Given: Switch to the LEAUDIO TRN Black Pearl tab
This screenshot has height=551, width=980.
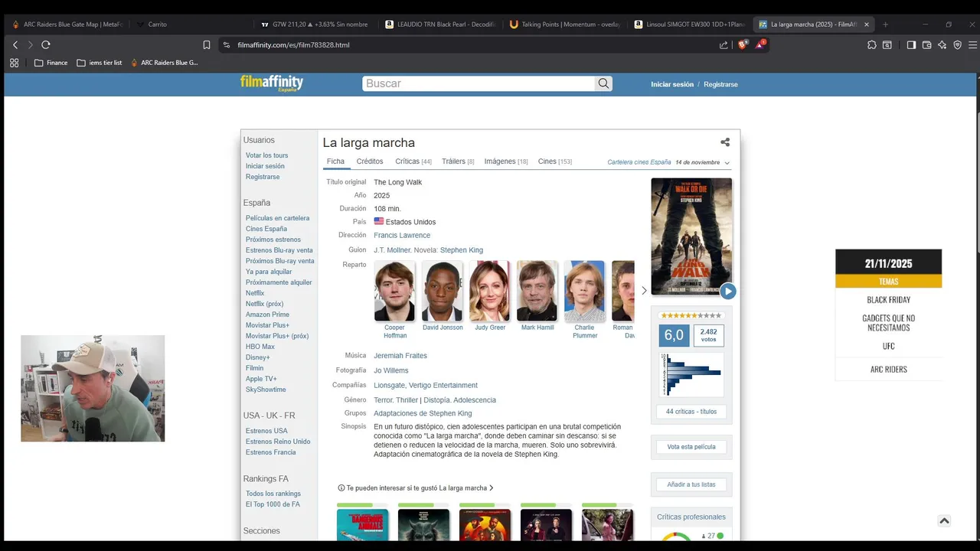Looking at the screenshot, I should click(x=440, y=24).
